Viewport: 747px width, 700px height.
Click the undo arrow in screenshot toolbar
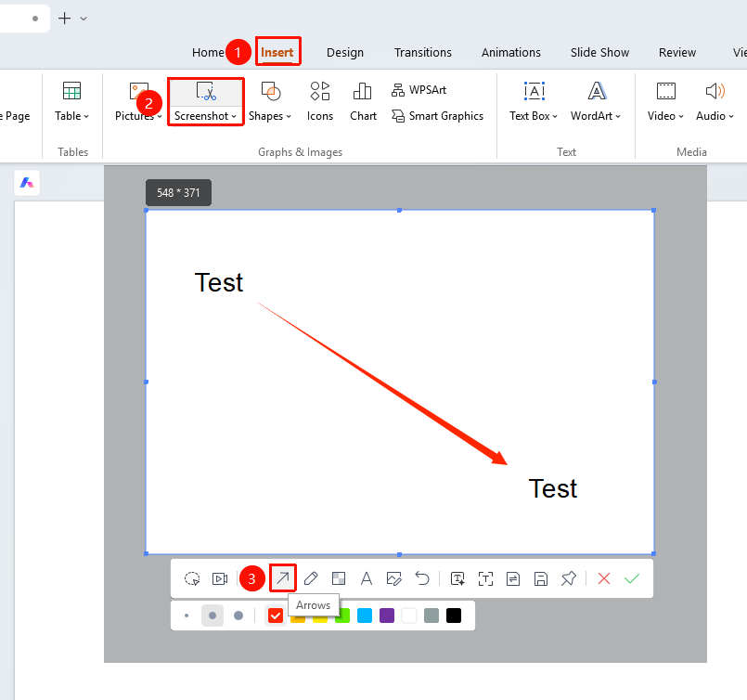click(422, 578)
